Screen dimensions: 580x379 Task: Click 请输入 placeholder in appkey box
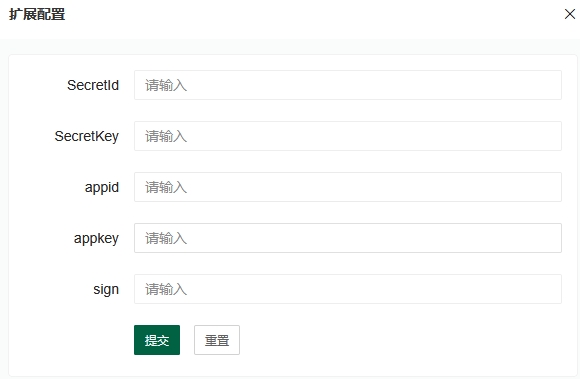(166, 238)
